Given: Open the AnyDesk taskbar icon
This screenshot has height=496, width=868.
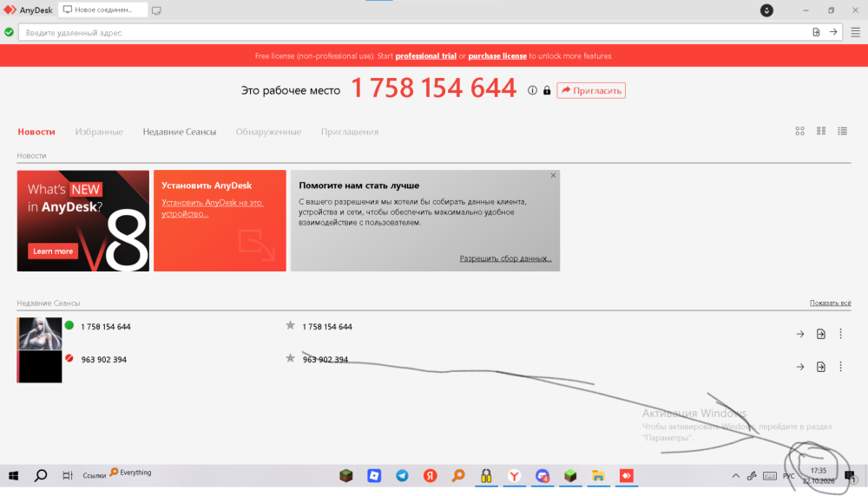Looking at the screenshot, I should pyautogui.click(x=626, y=475).
